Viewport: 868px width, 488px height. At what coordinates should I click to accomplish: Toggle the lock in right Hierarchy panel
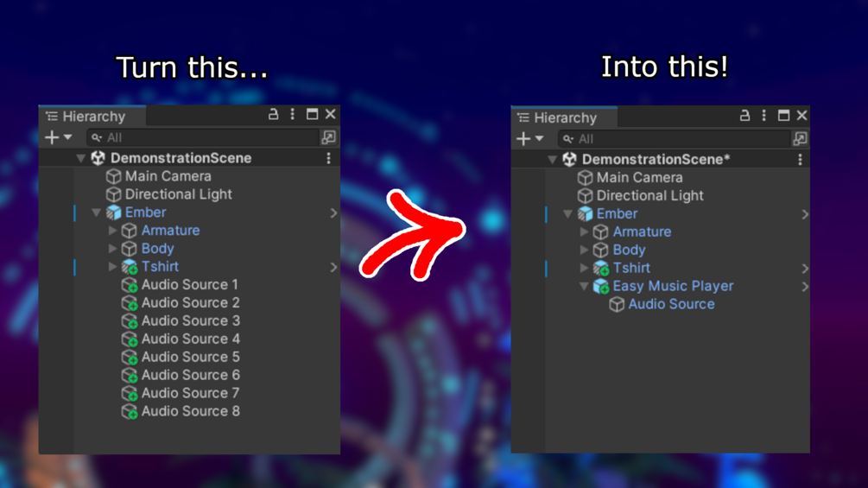click(744, 115)
